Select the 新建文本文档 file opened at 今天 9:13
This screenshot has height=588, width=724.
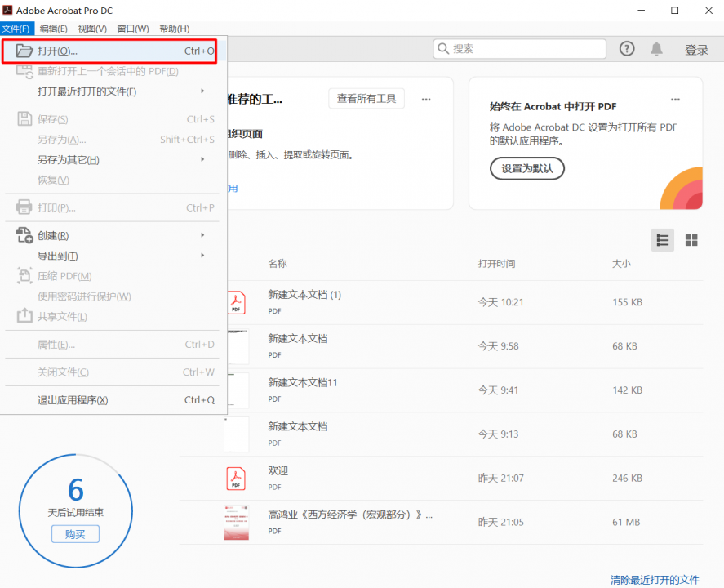pos(298,426)
